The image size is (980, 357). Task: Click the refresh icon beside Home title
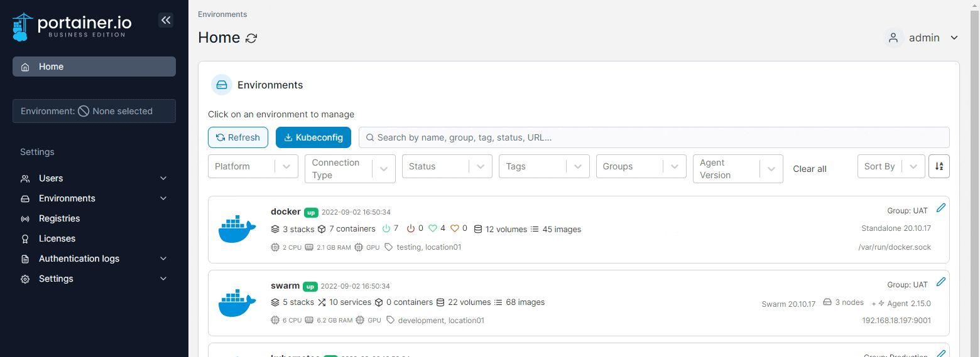click(251, 38)
